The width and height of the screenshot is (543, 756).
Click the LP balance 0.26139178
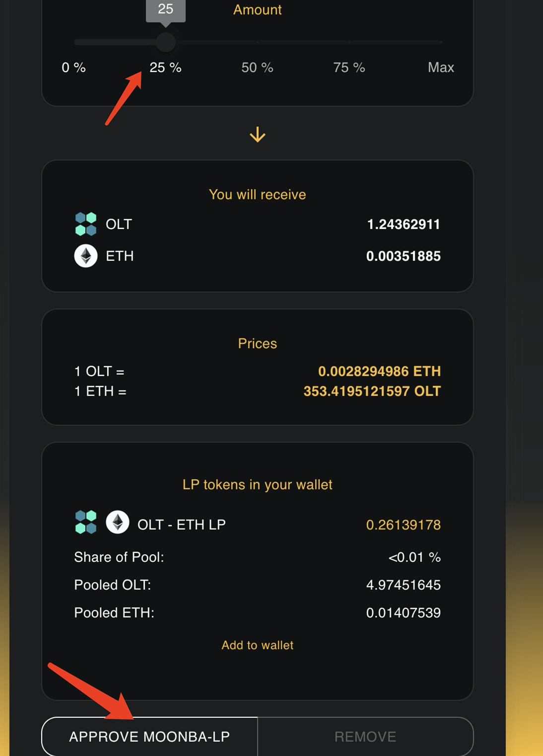[x=403, y=525]
